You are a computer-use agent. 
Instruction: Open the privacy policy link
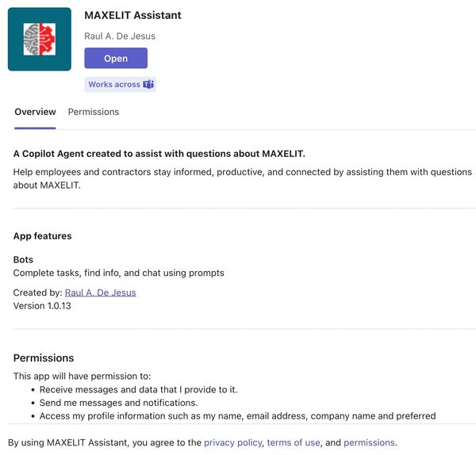[232, 442]
